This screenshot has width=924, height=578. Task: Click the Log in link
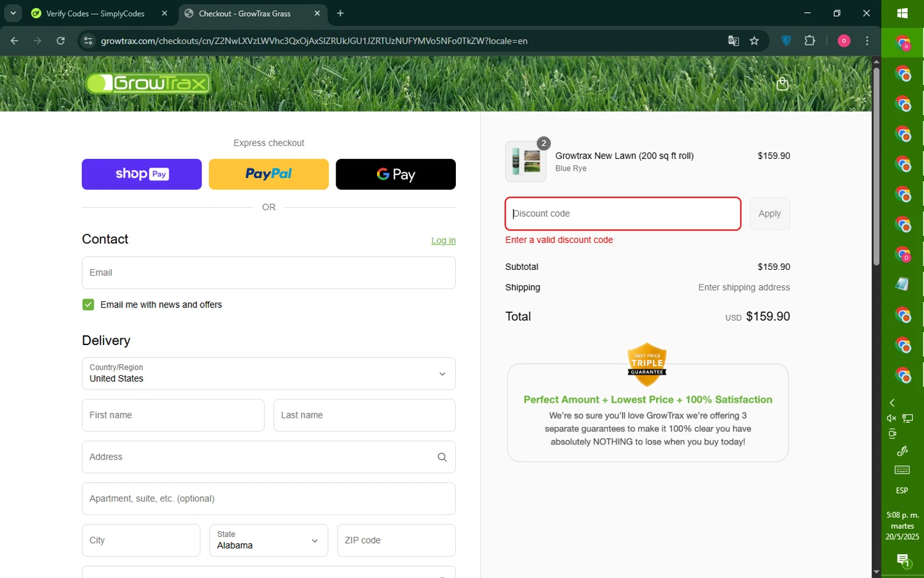click(x=444, y=240)
